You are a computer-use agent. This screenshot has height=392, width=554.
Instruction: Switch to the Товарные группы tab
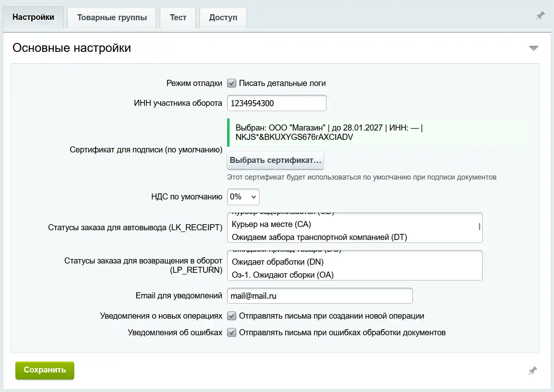click(x=112, y=17)
